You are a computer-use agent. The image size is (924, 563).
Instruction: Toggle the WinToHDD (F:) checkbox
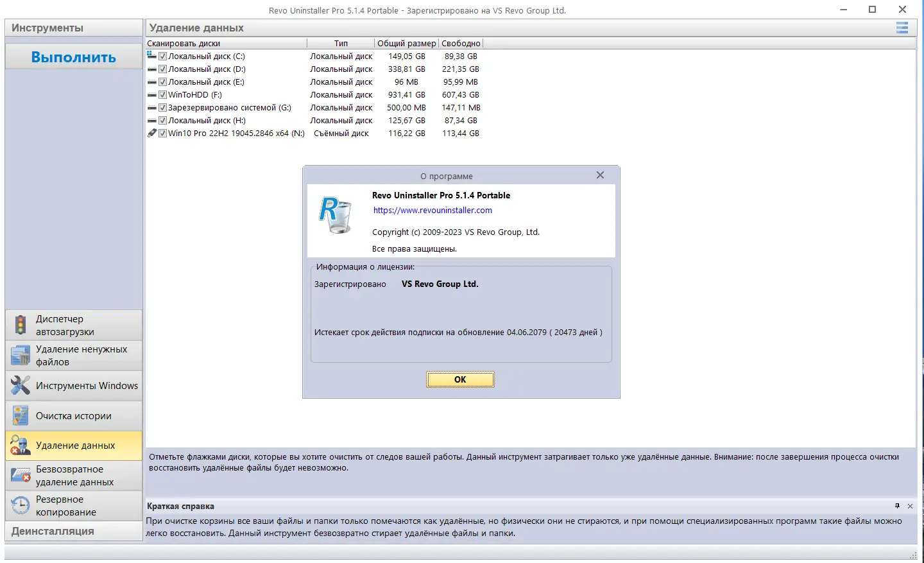[163, 94]
